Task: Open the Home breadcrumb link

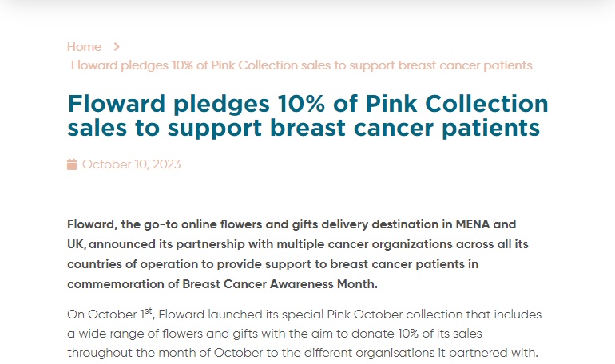Action: [x=85, y=47]
